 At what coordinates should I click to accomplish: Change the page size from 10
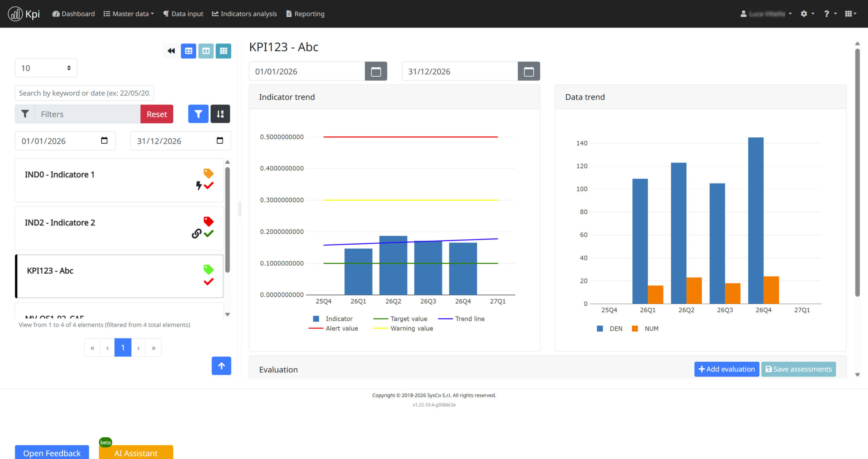(x=46, y=68)
